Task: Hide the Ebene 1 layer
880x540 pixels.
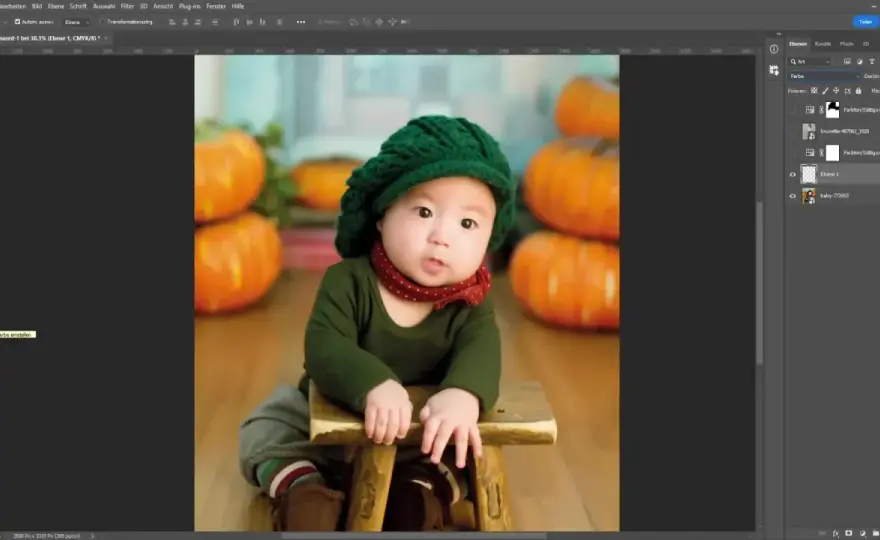Action: pos(793,175)
